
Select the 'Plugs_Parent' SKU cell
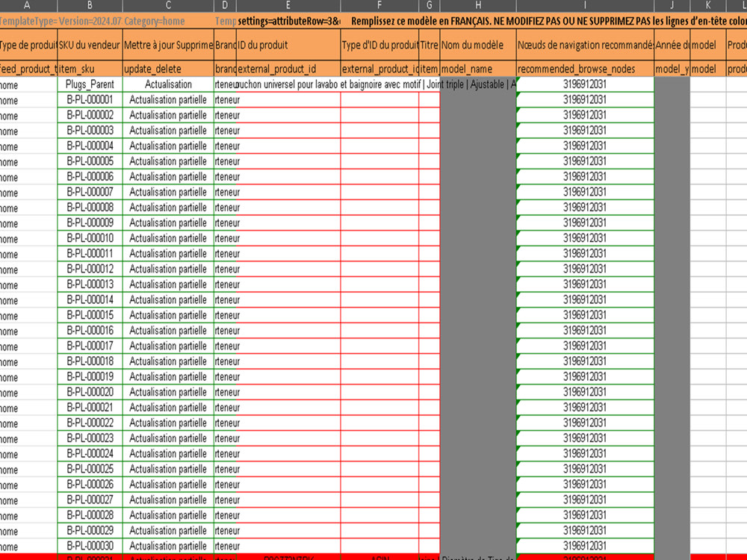coord(90,84)
